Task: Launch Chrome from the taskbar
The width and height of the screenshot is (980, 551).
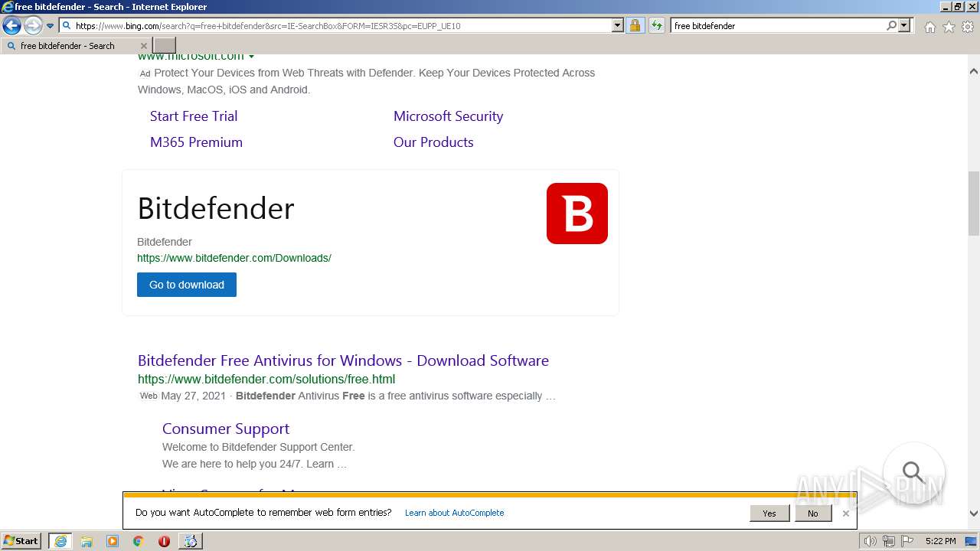Action: coord(139,541)
